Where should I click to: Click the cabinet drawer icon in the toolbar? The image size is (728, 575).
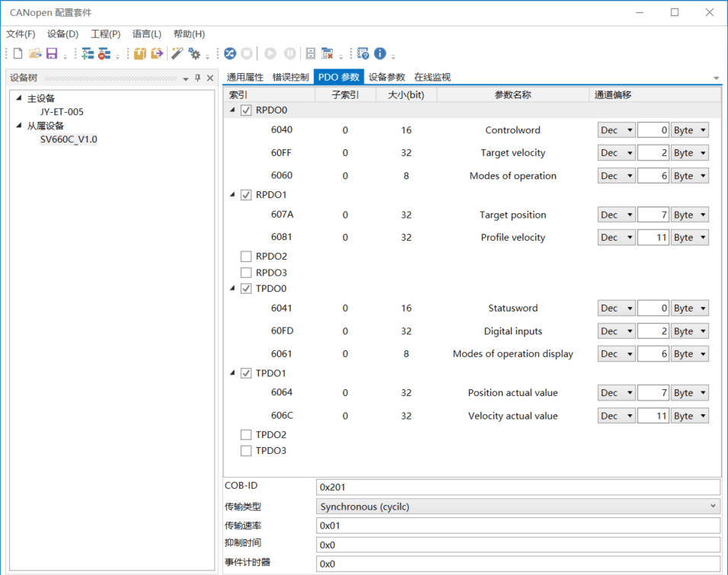(311, 53)
